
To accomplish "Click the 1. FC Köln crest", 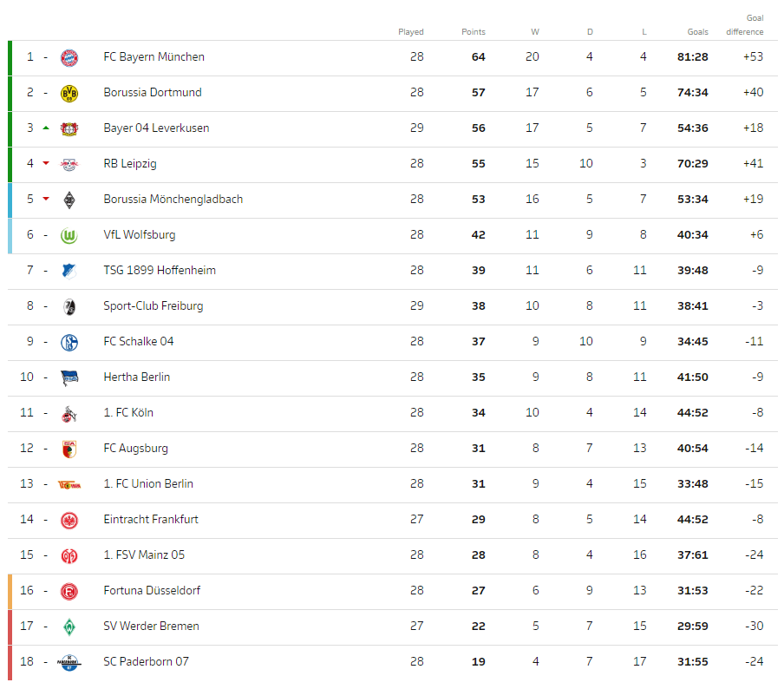I will tap(69, 413).
